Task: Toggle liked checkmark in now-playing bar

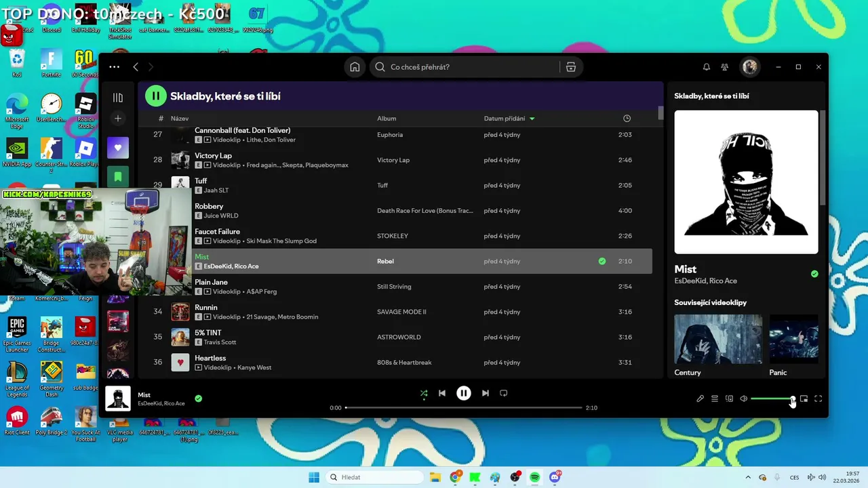Action: (198, 399)
